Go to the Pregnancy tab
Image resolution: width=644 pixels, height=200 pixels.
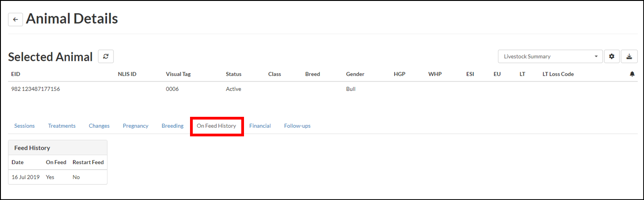(x=136, y=126)
